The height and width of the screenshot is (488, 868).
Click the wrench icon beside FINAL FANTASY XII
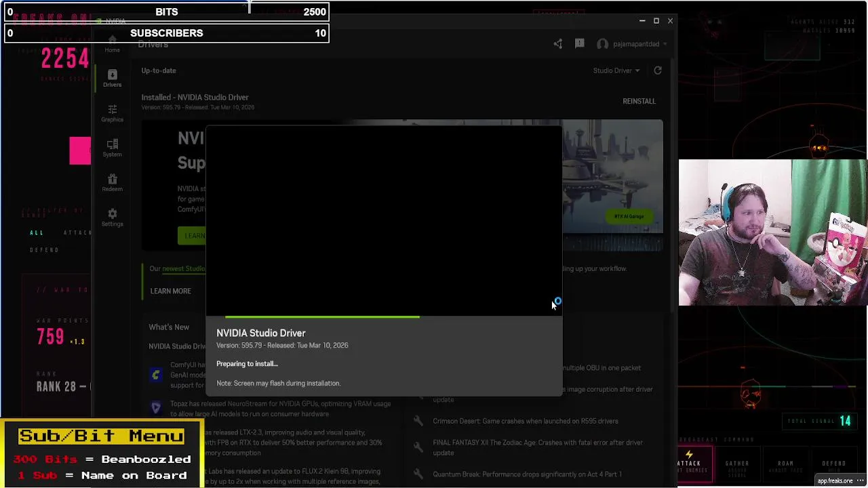[418, 447]
